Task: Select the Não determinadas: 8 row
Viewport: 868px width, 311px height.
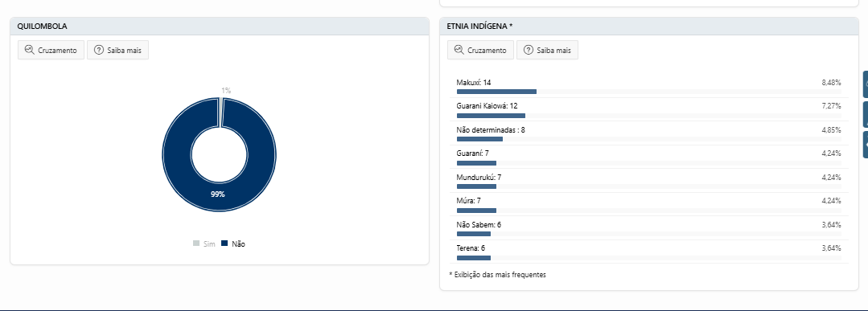Action: [648, 133]
